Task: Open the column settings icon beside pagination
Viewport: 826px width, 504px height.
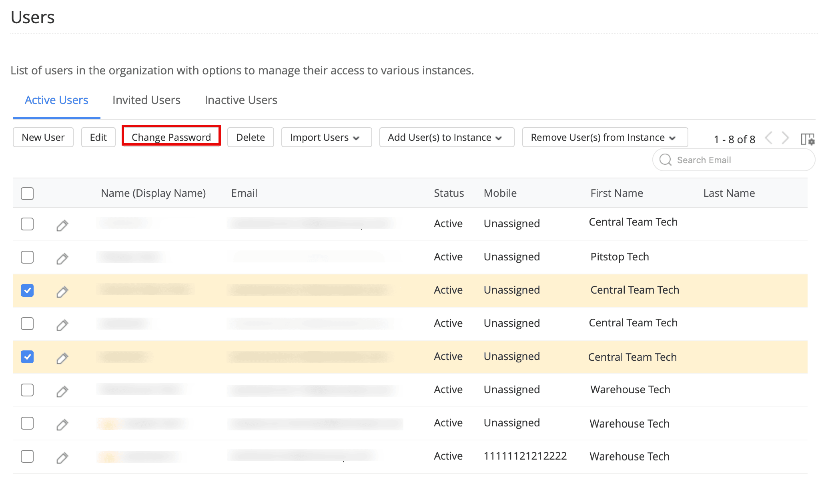Action: (x=808, y=139)
